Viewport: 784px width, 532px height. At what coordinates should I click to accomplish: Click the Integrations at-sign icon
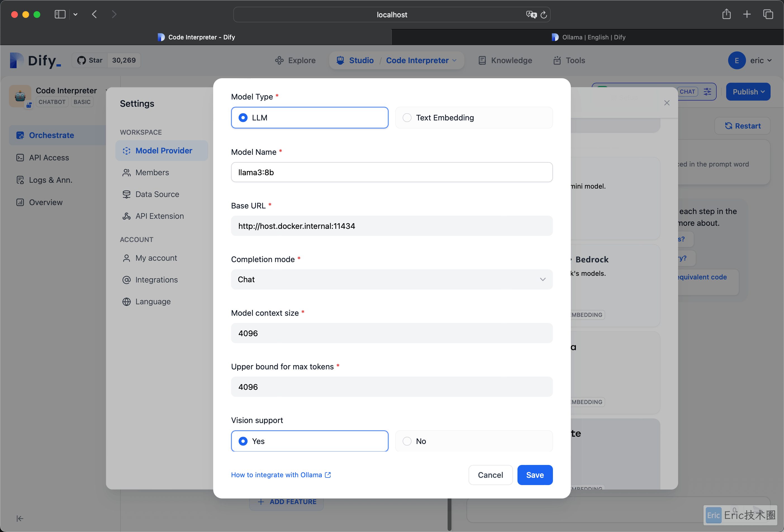[127, 280]
